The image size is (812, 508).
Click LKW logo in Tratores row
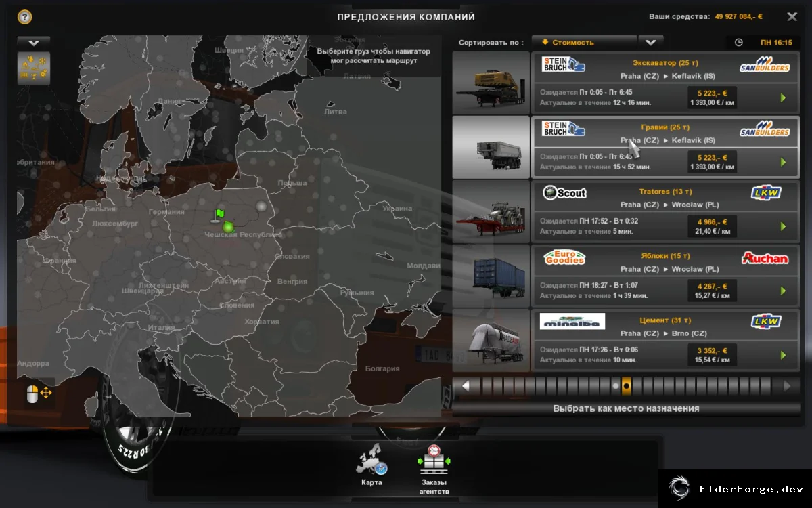(x=766, y=193)
